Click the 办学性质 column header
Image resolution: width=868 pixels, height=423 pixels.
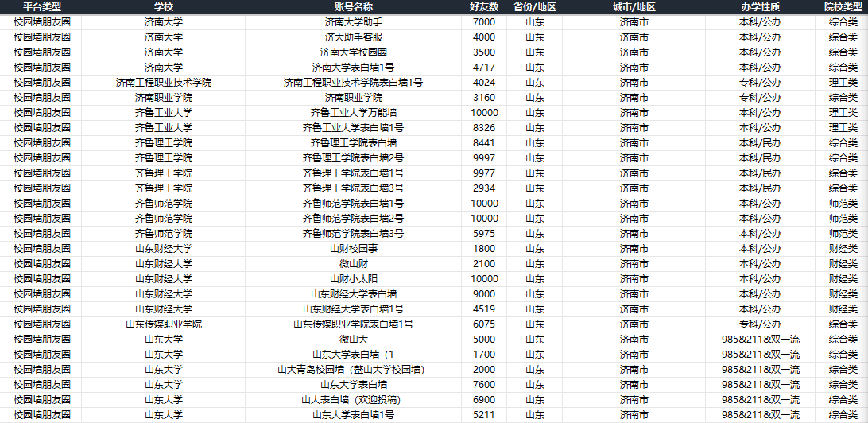pos(760,7)
